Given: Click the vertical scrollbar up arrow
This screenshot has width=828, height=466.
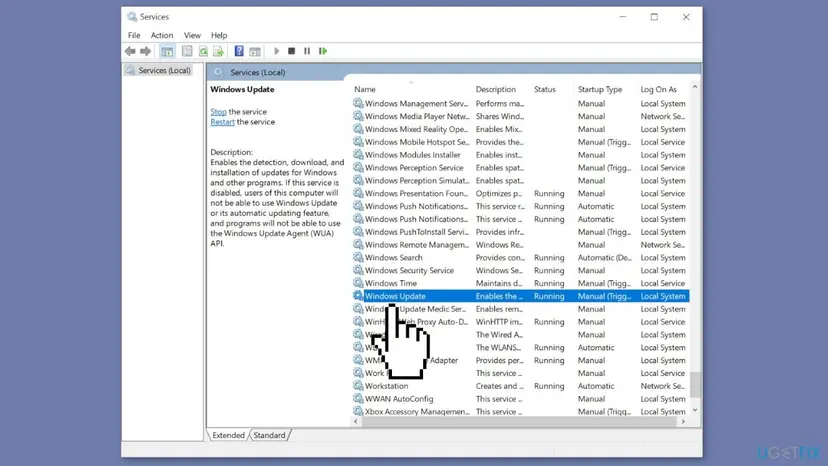Looking at the screenshot, I should coord(695,87).
